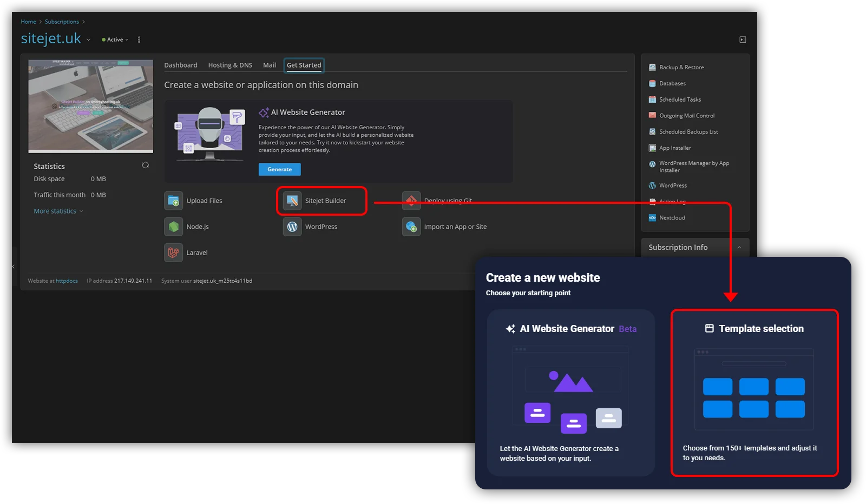This screenshot has height=504, width=866.
Task: Refresh the Statistics panel
Action: [145, 165]
